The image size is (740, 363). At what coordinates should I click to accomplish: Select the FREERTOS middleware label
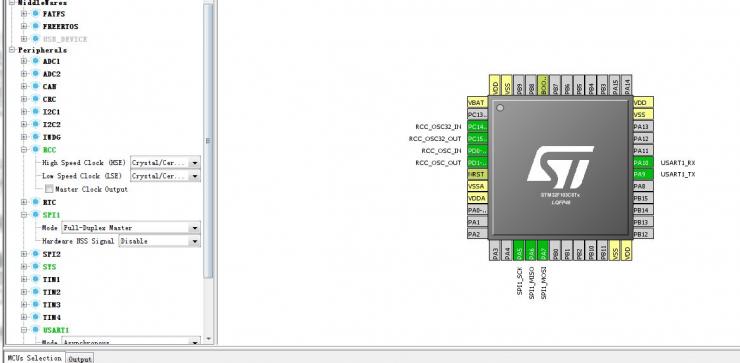(60, 26)
